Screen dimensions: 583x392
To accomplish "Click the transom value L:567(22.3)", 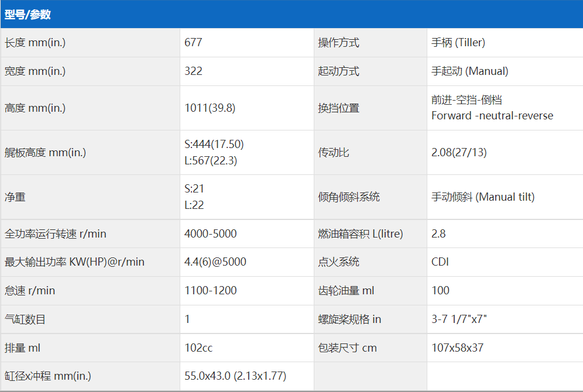I will pos(211,160).
